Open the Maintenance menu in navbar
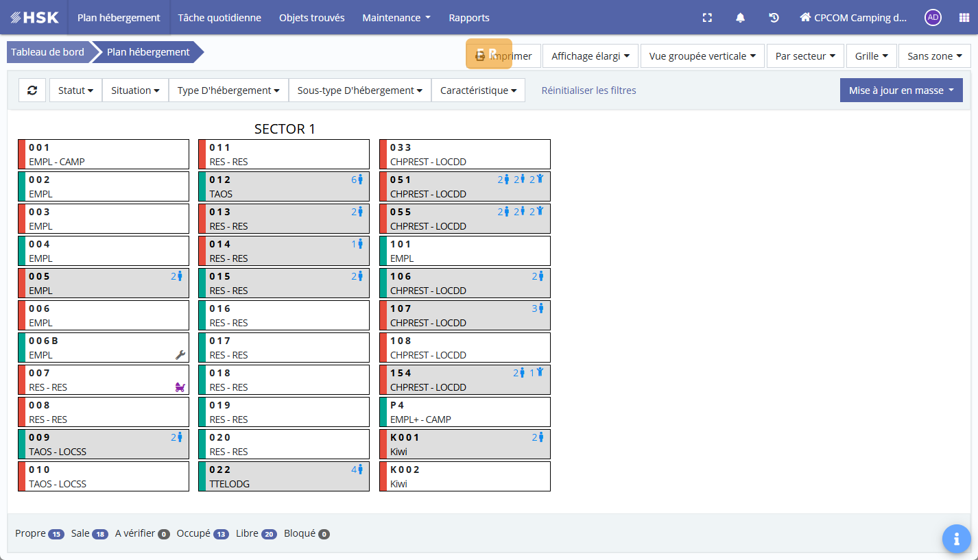978x560 pixels. click(396, 18)
